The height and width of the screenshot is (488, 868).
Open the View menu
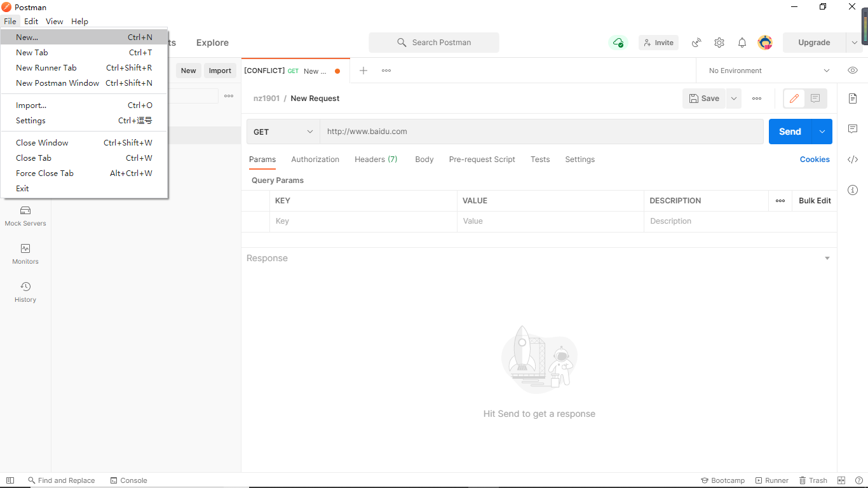tap(55, 22)
